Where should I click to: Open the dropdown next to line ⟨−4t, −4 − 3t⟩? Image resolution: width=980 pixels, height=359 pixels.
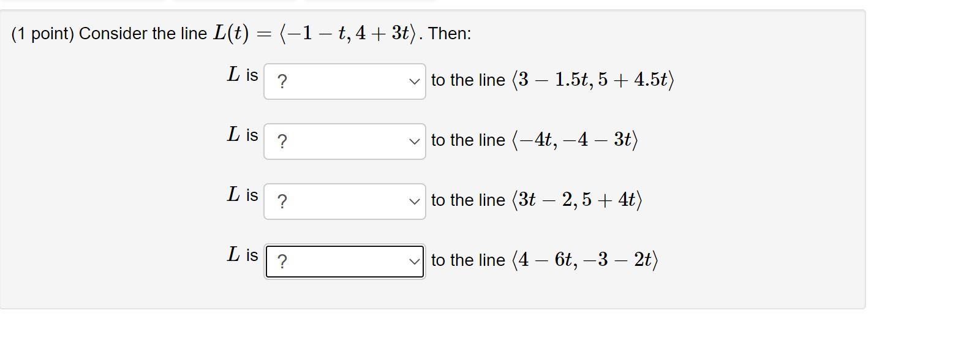pyautogui.click(x=343, y=140)
